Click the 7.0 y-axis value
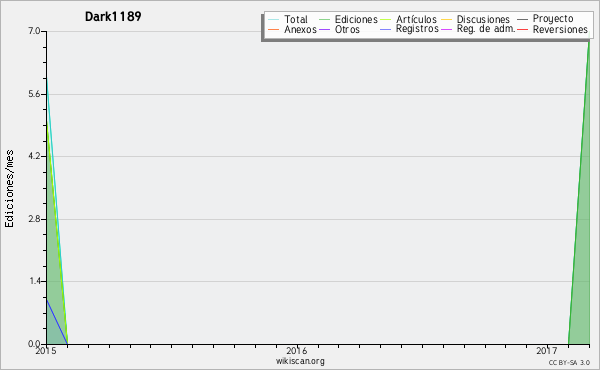 click(34, 31)
